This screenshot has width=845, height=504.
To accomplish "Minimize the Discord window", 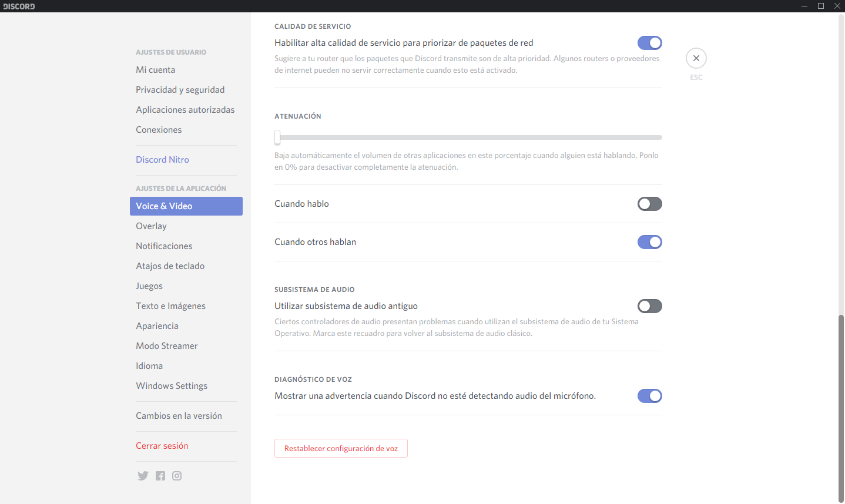I will pos(804,6).
